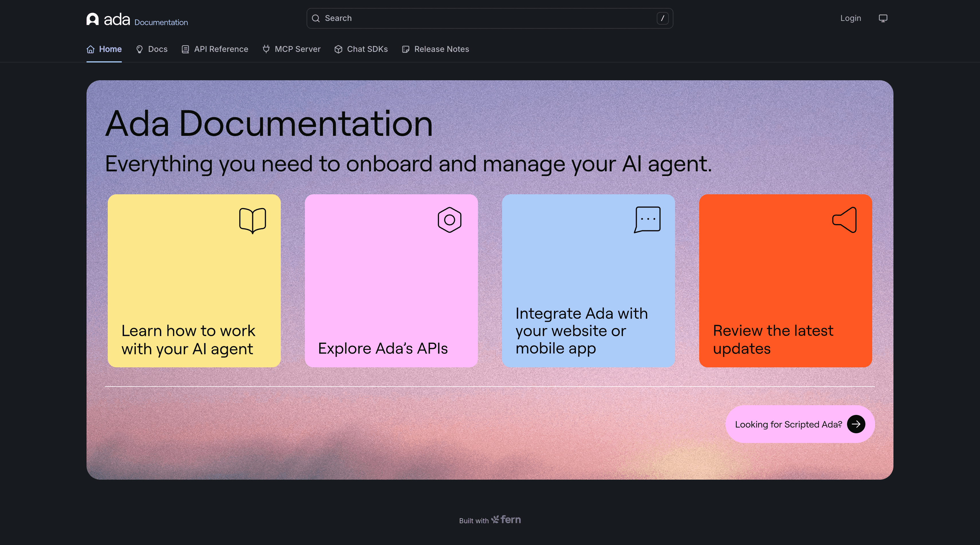Click the black arrow circle icon
Image resolution: width=980 pixels, height=545 pixels.
856,424
